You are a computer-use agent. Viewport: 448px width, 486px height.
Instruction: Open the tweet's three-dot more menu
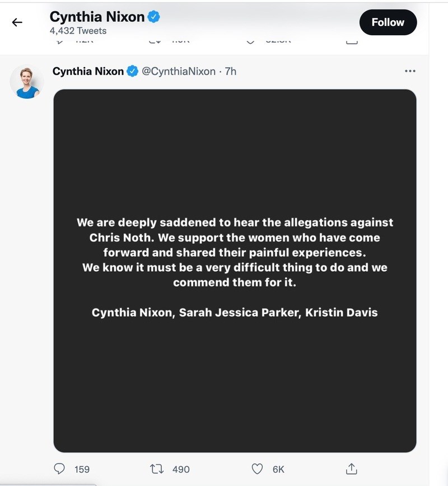[410, 71]
